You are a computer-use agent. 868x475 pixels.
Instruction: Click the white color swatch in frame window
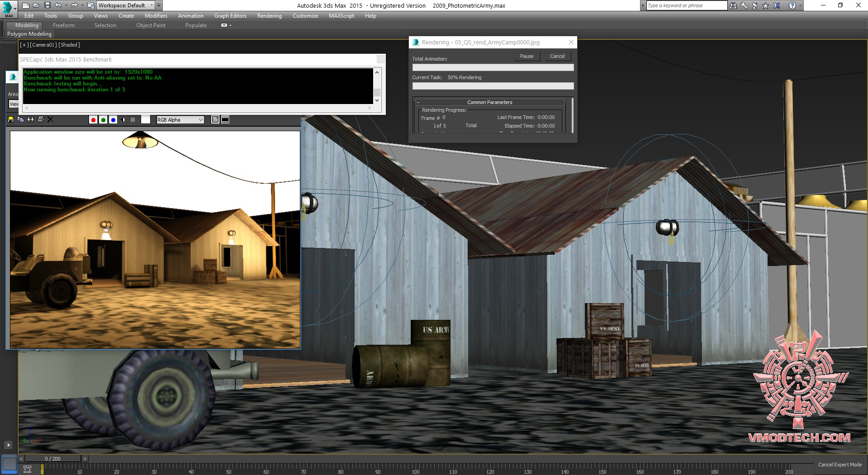146,119
